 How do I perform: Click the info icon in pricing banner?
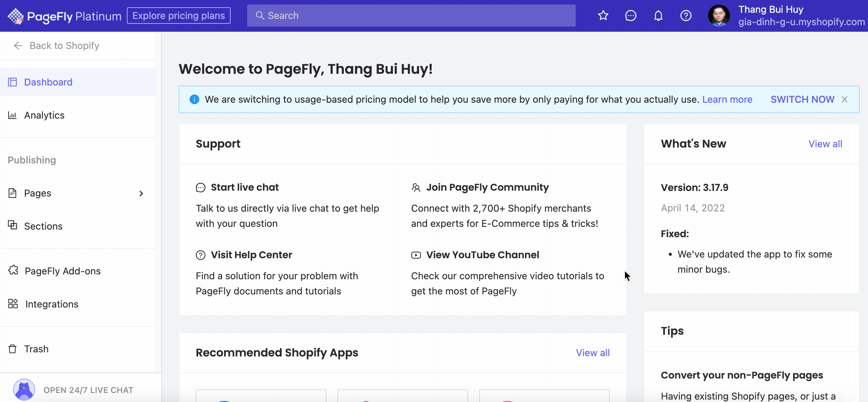click(194, 99)
